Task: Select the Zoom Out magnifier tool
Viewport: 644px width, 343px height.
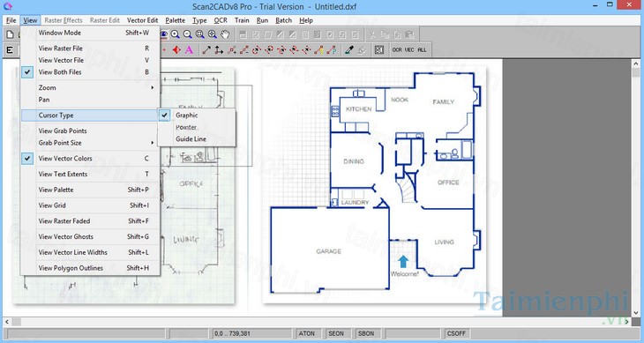Action: click(188, 34)
